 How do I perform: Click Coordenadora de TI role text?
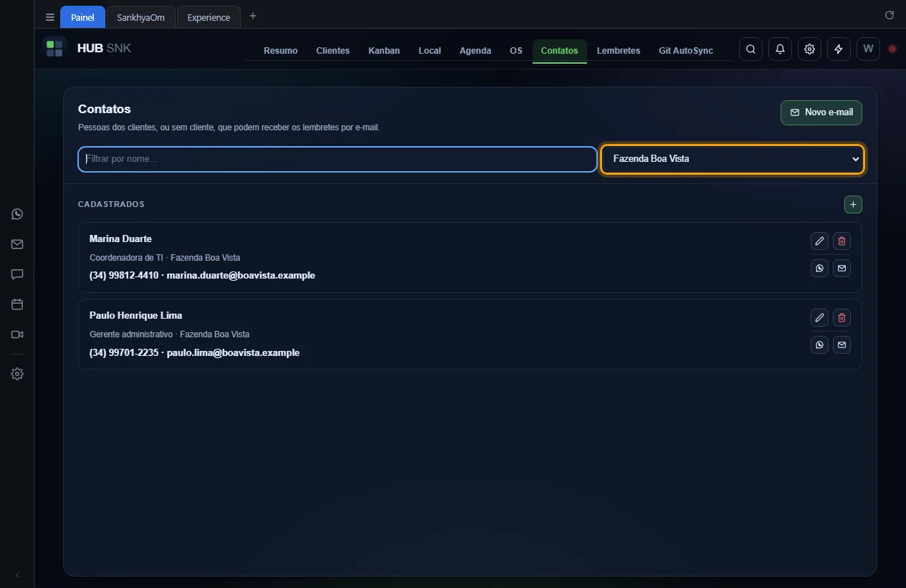click(x=126, y=257)
